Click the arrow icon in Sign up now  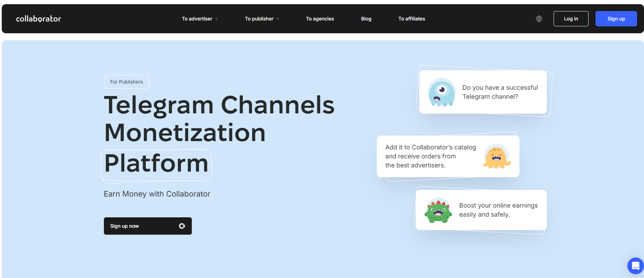coord(182,226)
